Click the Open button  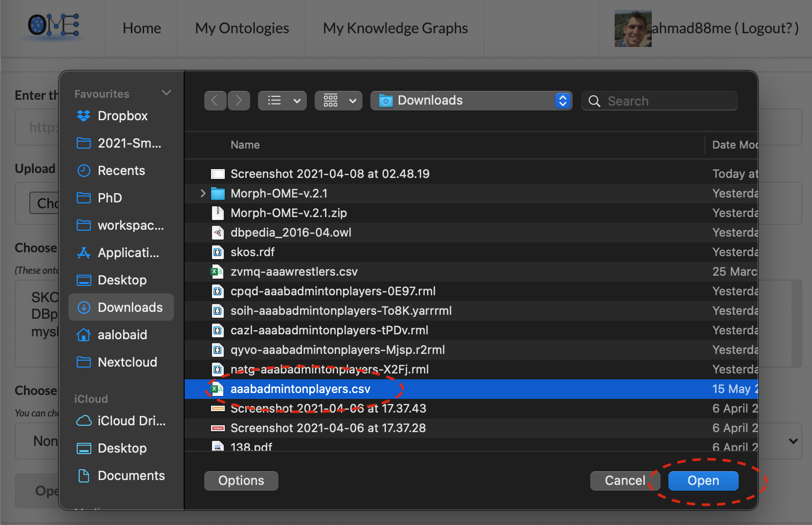[703, 481]
